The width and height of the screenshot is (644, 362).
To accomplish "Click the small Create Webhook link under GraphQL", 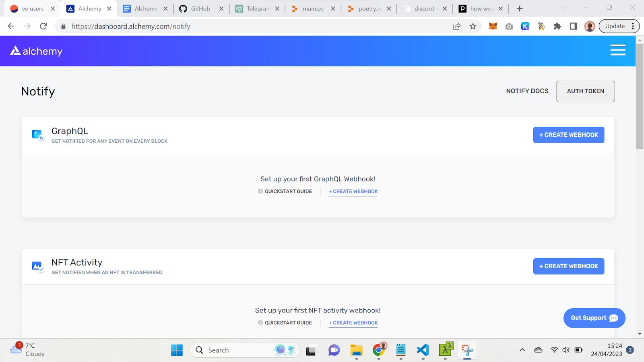I will coord(353,191).
